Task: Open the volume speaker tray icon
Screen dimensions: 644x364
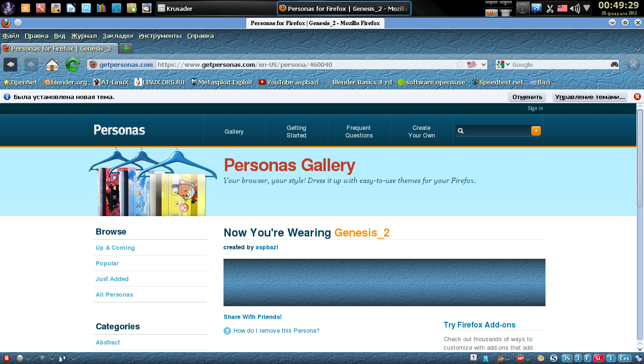Action: coord(574,8)
